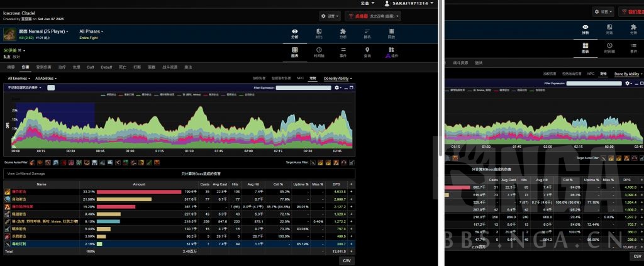The image size is (644, 266).
Task: Expand the 自动射击 row with plus button
Action: (x=352, y=199)
